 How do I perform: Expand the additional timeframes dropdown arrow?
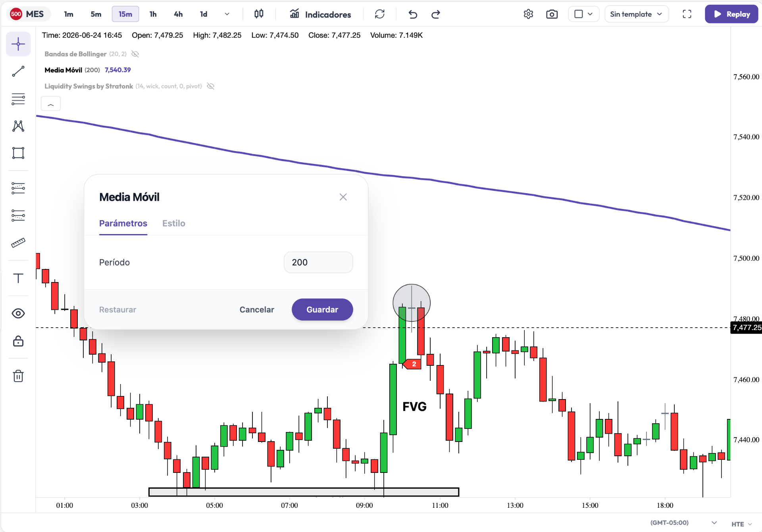point(227,14)
